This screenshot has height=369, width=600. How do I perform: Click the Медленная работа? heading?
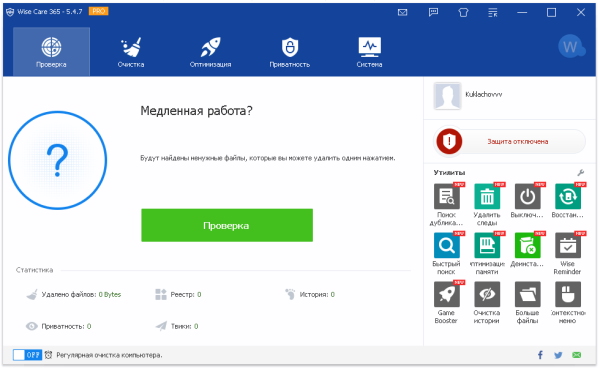point(196,111)
